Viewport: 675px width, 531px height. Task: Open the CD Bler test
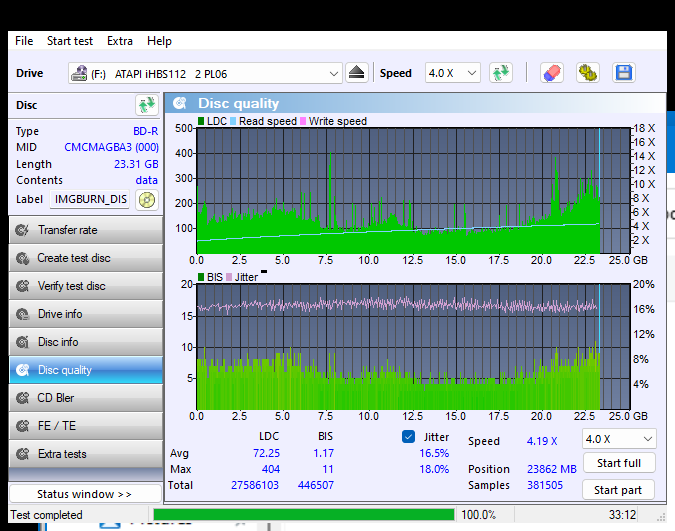tap(86, 398)
